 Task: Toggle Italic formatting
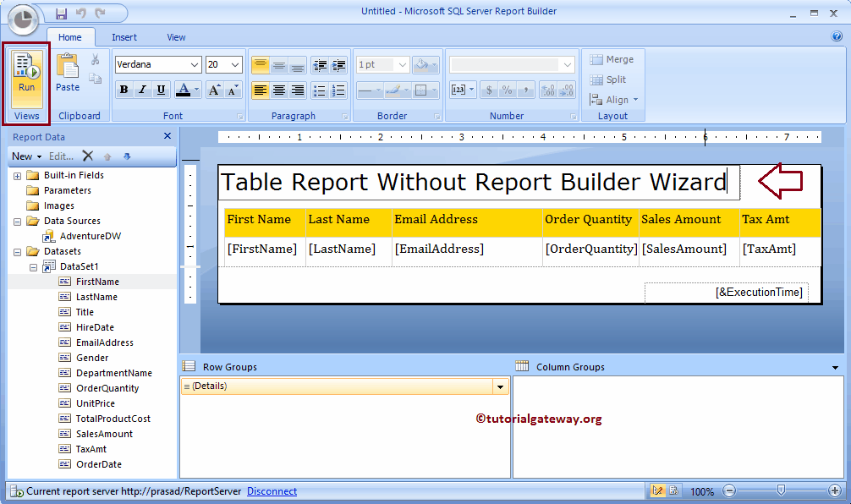pyautogui.click(x=141, y=90)
